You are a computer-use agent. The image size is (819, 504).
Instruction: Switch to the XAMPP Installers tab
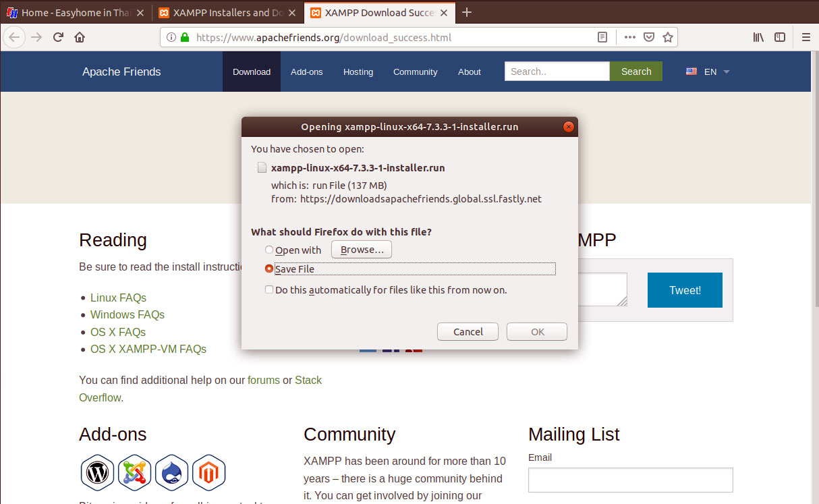click(223, 12)
